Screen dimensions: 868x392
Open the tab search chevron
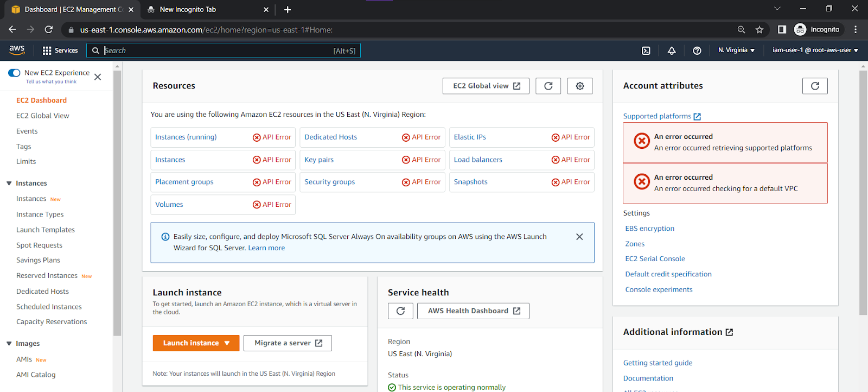pos(777,9)
